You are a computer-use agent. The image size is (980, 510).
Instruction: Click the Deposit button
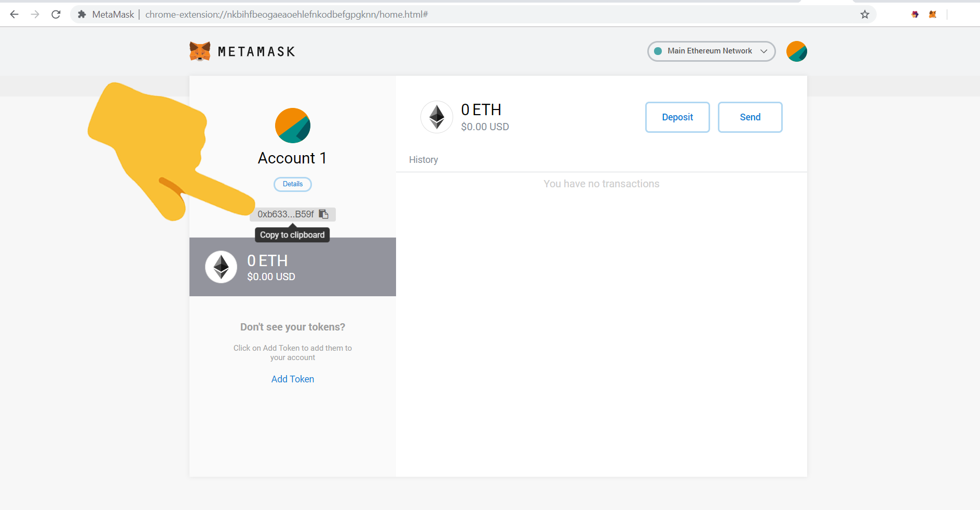pos(677,117)
